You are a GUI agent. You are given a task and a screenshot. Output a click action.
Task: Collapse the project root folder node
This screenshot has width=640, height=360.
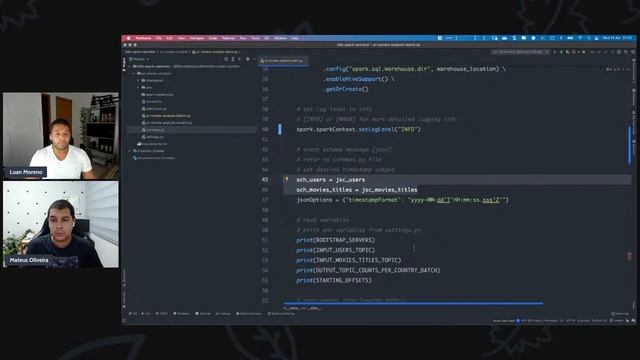pyautogui.click(x=130, y=66)
